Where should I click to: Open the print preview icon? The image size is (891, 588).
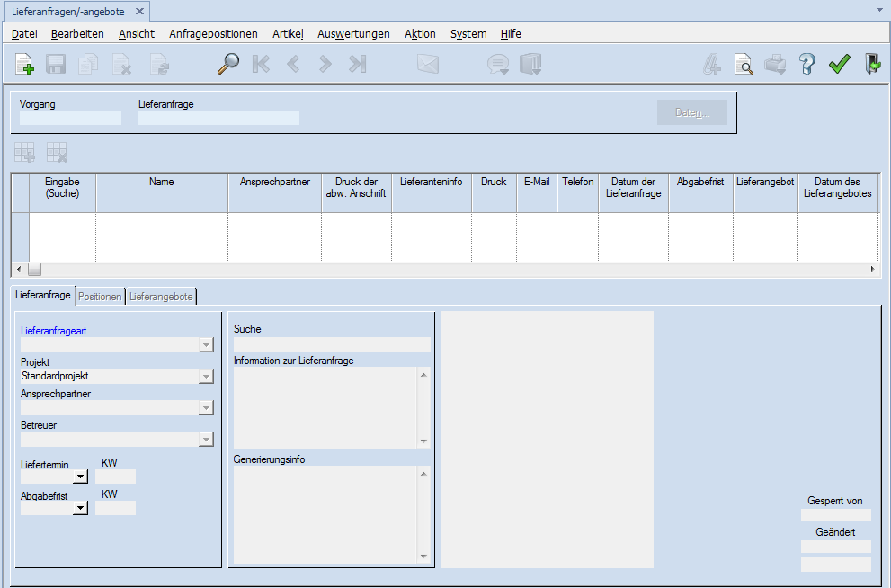coord(744,65)
